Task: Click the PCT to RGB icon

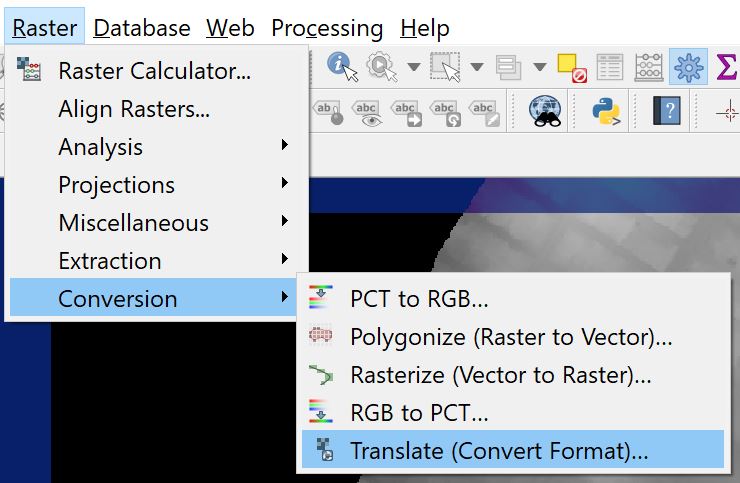Action: (x=320, y=297)
